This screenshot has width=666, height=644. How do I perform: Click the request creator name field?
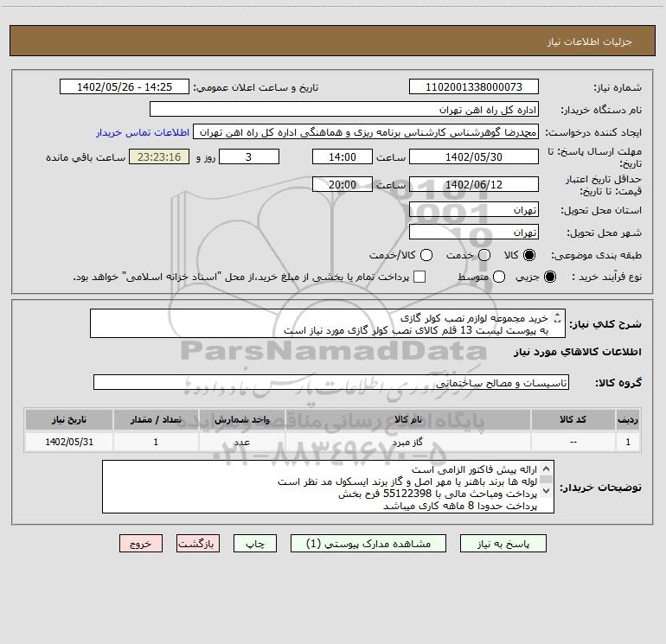[366, 132]
